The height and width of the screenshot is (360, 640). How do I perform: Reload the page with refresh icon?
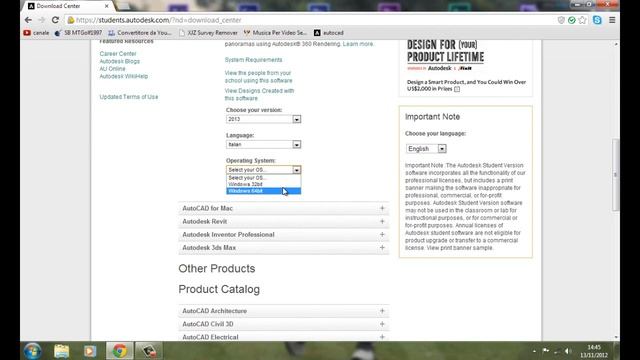[55, 20]
